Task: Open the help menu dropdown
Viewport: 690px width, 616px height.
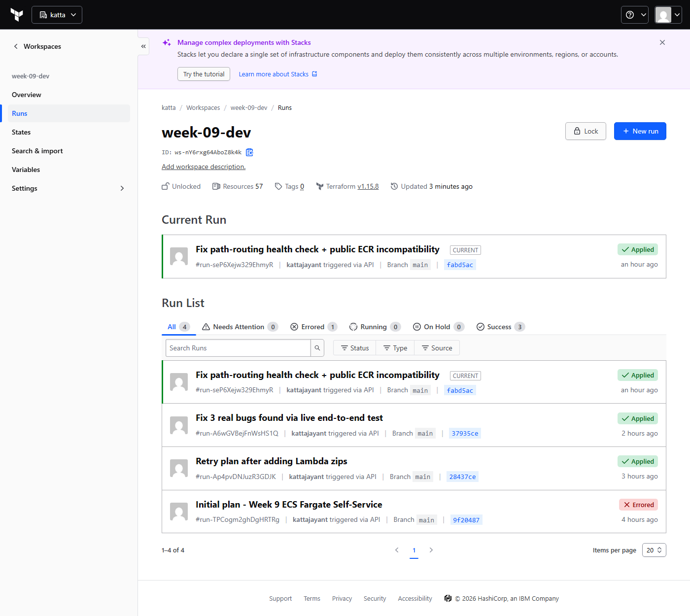Action: point(634,15)
